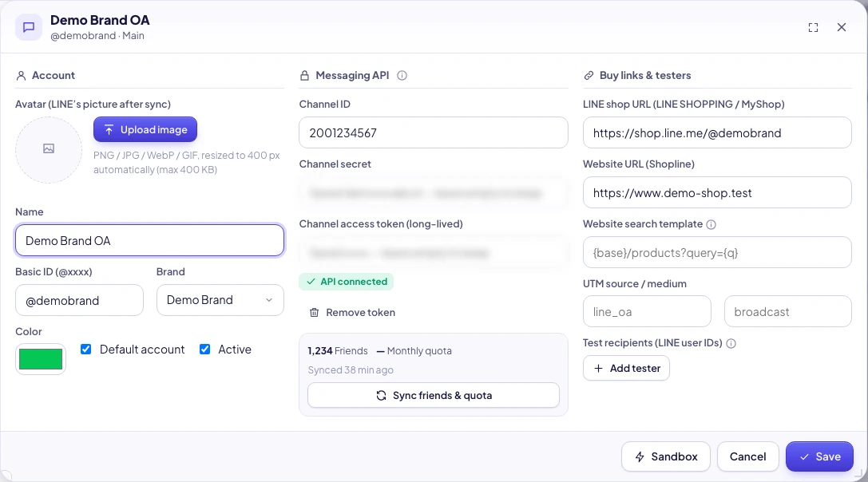Click the Synced 38 min ago text
This screenshot has height=482, width=868.
tap(351, 369)
